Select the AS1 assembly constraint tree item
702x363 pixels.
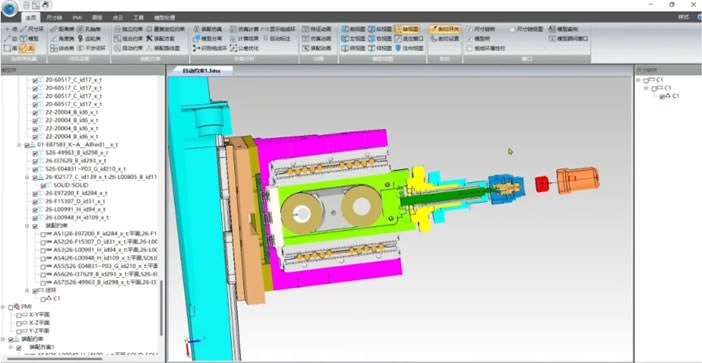coord(102,234)
